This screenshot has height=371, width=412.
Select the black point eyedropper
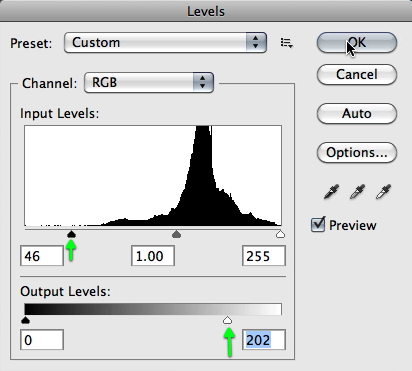pyautogui.click(x=331, y=192)
